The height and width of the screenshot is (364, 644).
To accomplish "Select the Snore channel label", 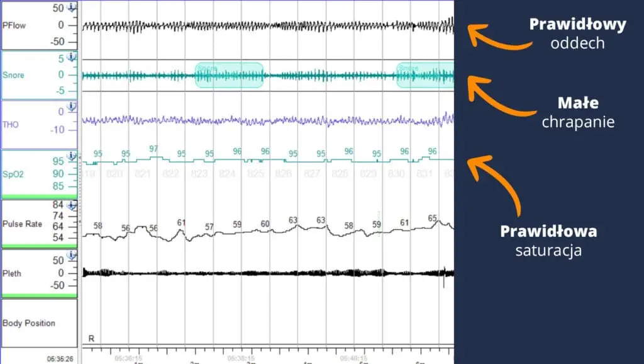I will click(x=13, y=75).
